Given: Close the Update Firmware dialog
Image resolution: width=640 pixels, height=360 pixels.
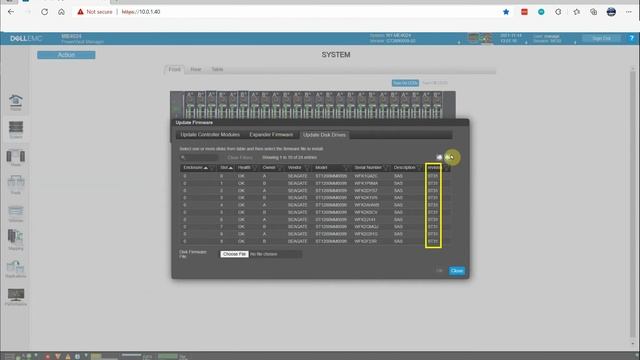Looking at the screenshot, I should pyautogui.click(x=457, y=271).
